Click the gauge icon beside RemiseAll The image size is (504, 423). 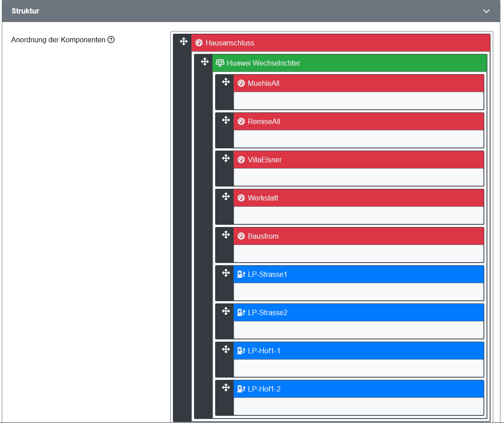coord(241,121)
